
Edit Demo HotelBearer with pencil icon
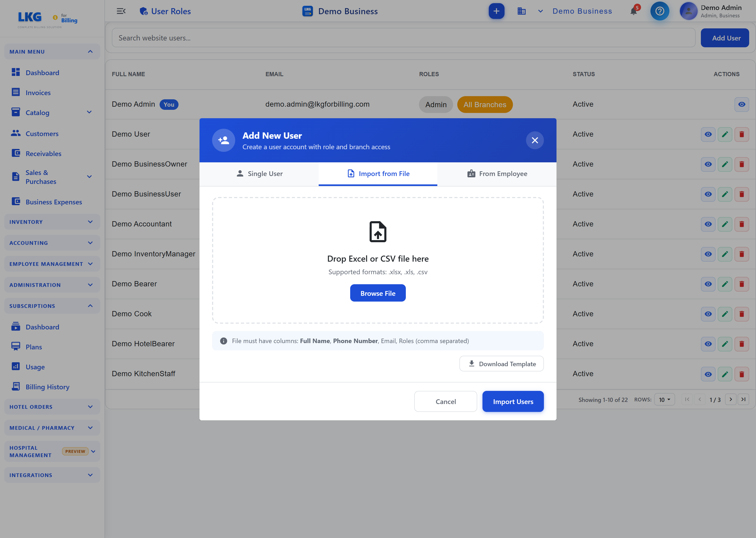(x=724, y=344)
